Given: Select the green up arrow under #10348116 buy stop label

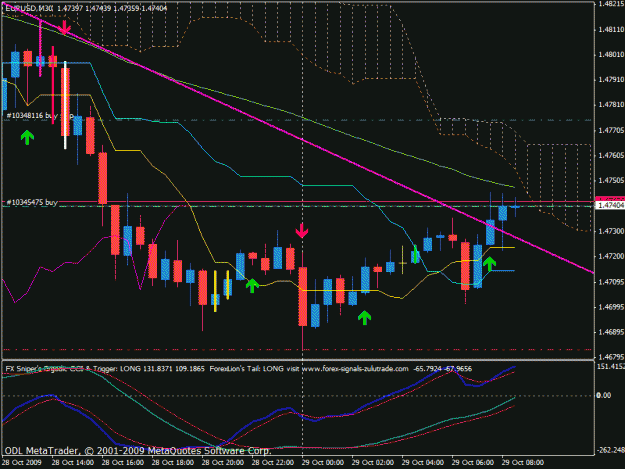Looking at the screenshot, I should pos(27,137).
